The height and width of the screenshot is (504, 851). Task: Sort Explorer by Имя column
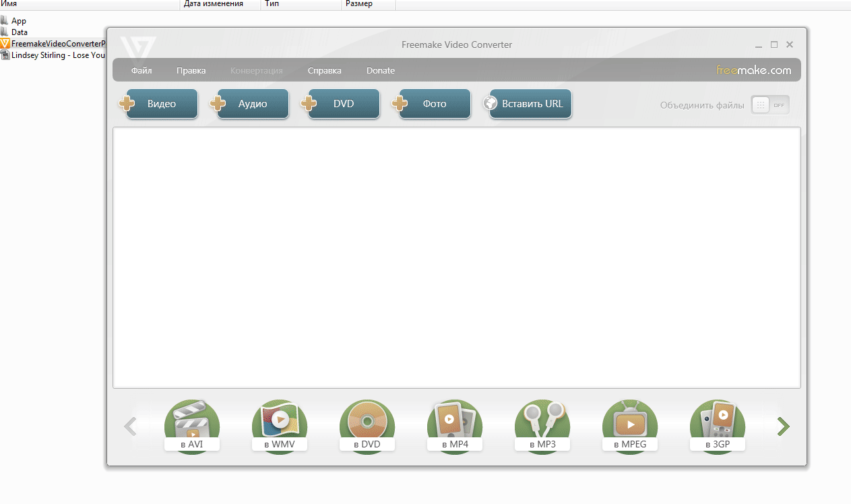(x=90, y=5)
